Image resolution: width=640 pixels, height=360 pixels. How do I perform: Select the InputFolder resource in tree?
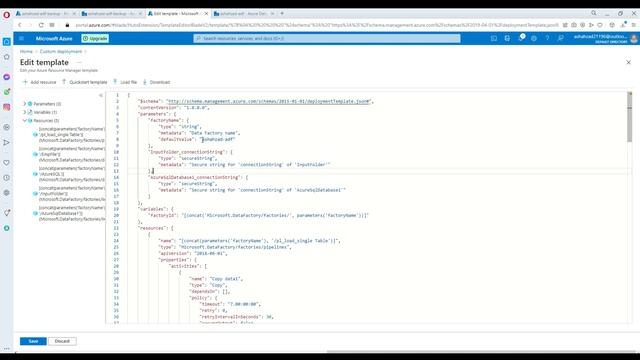pos(69,193)
